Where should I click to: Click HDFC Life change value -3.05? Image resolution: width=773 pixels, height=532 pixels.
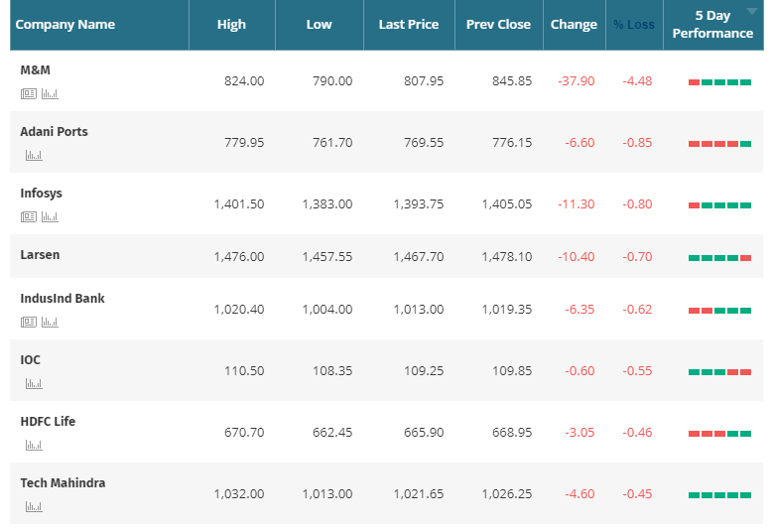(x=580, y=433)
